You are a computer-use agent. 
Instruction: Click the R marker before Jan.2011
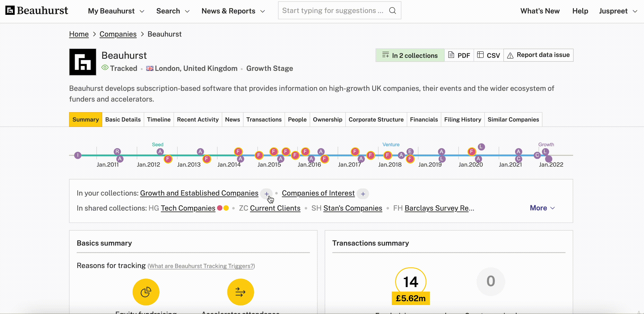[117, 151]
